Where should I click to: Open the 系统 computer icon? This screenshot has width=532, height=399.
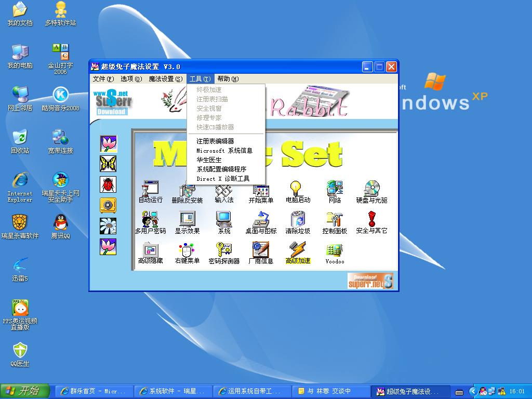224,222
